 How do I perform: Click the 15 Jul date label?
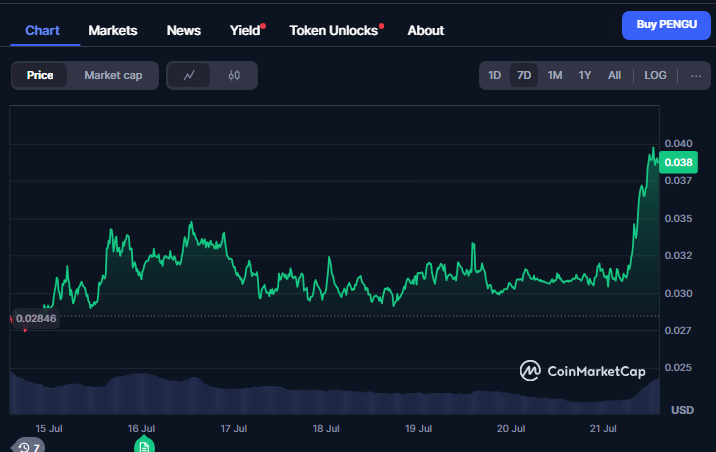(49, 429)
